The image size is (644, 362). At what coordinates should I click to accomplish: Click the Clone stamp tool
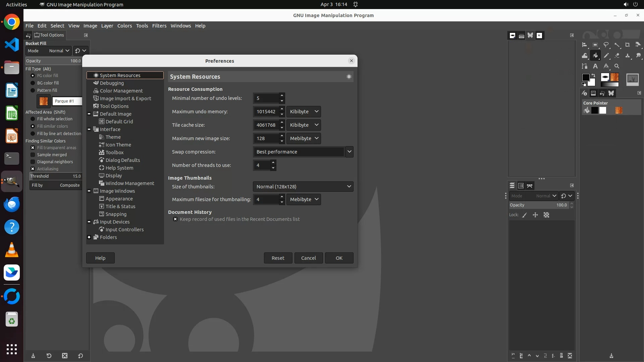[x=628, y=56]
